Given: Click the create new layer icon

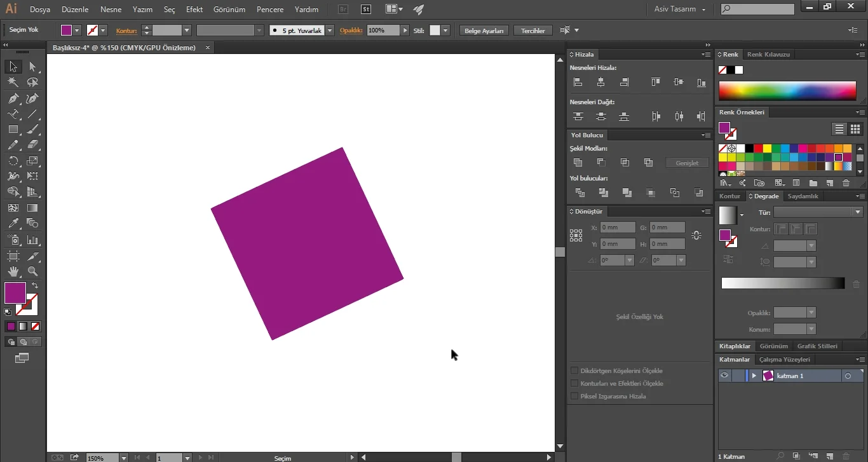Looking at the screenshot, I should point(829,456).
